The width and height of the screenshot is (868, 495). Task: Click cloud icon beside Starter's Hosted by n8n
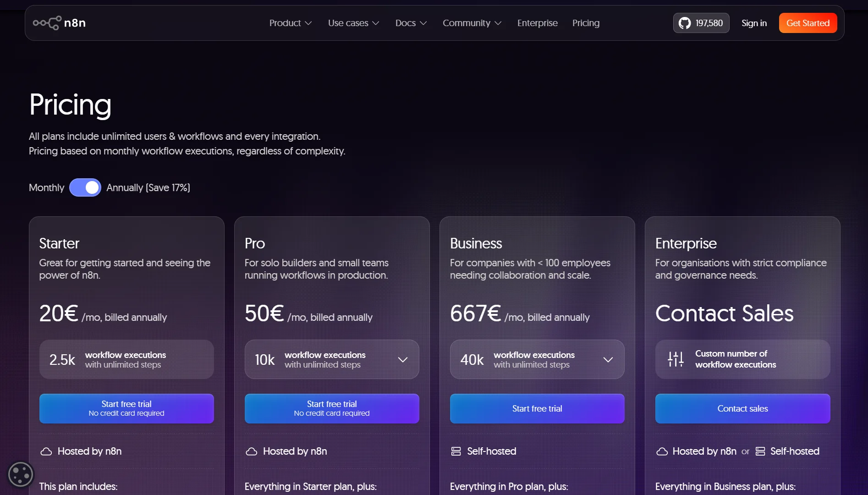point(46,451)
